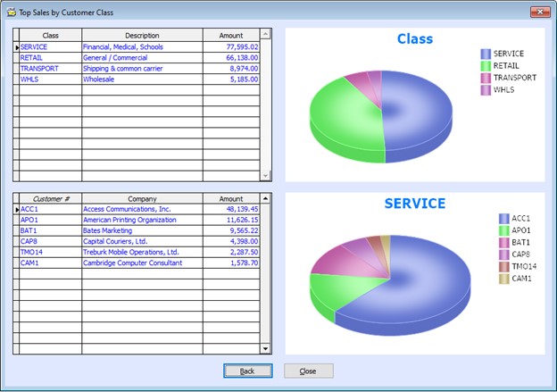Click the RETAIL green legend swatch
The width and height of the screenshot is (557, 392).
[486, 66]
